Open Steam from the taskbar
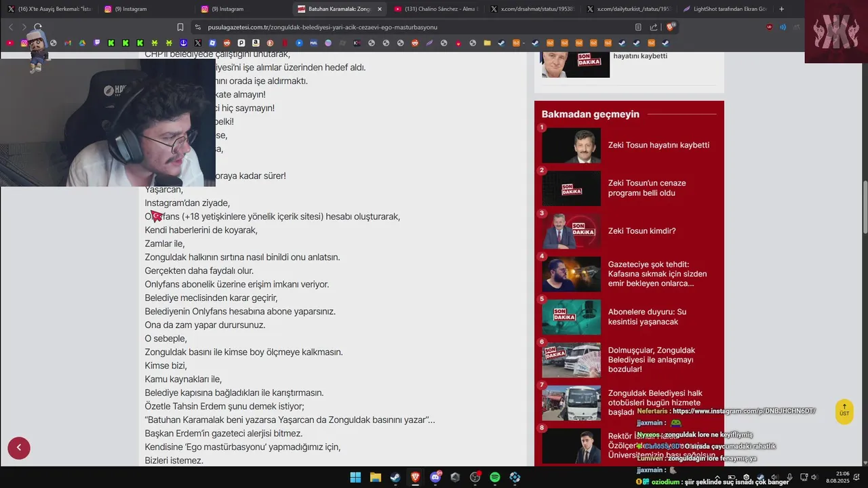868x488 pixels. click(395, 477)
